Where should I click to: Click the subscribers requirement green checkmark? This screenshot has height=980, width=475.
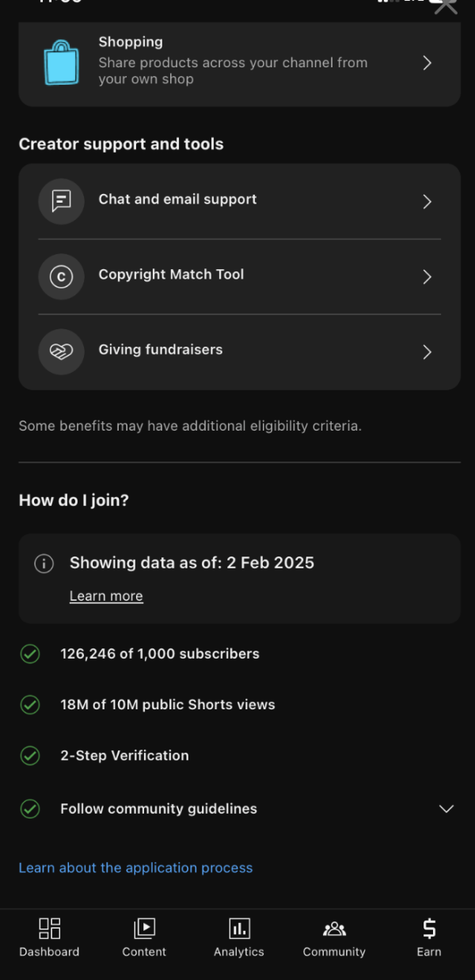point(30,654)
